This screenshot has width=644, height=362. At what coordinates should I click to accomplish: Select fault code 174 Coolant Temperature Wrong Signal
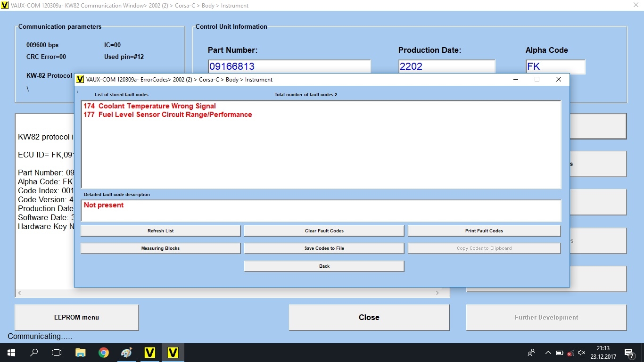click(x=149, y=106)
